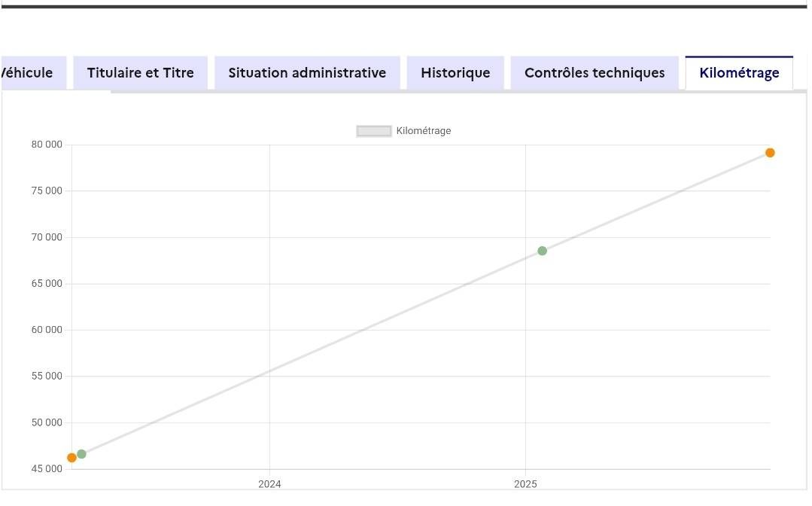Click the Kilométrage legend text label
This screenshot has width=812, height=506.
click(x=424, y=131)
